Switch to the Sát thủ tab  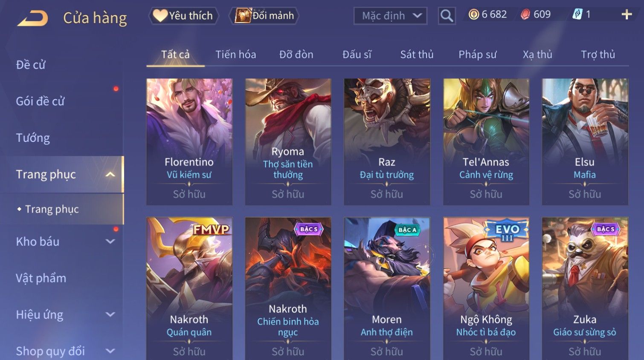[x=417, y=55]
